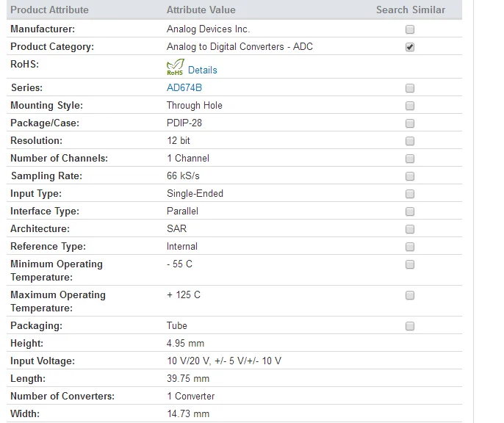The height and width of the screenshot is (423, 504).
Task: Tick the Interface Type Parallel checkbox
Action: pos(410,211)
